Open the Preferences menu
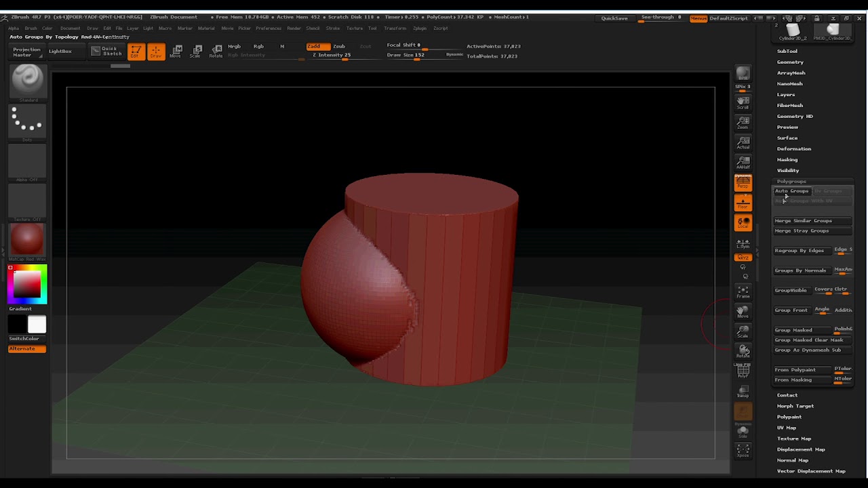The image size is (868, 488). 269,28
